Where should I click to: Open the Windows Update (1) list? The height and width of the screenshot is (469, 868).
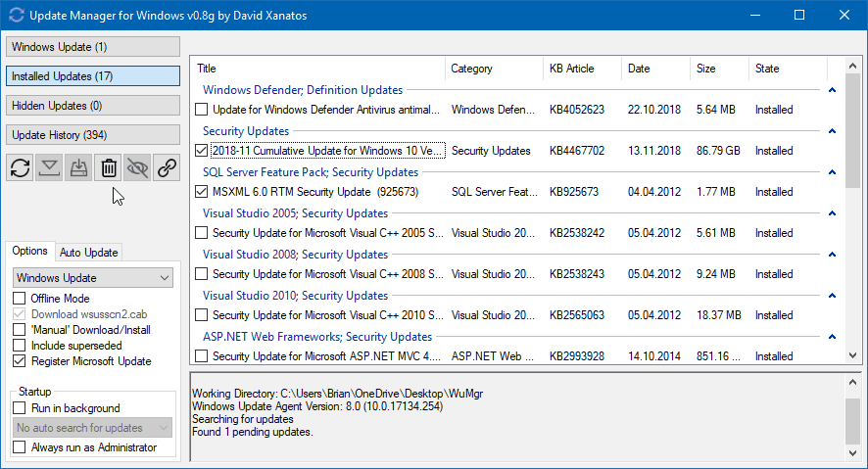click(93, 47)
